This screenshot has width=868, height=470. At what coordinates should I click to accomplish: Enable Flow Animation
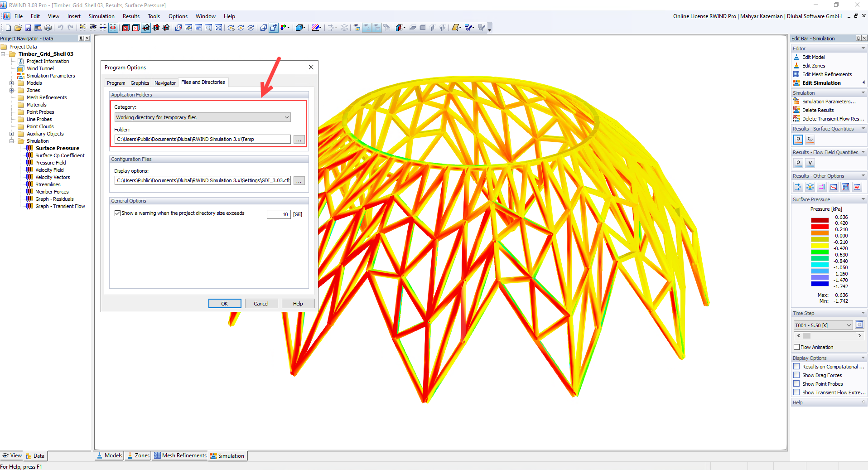tap(797, 347)
